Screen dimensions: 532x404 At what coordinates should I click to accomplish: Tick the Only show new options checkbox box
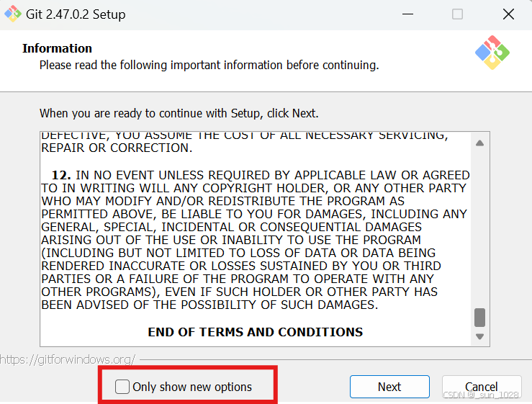tap(123, 387)
